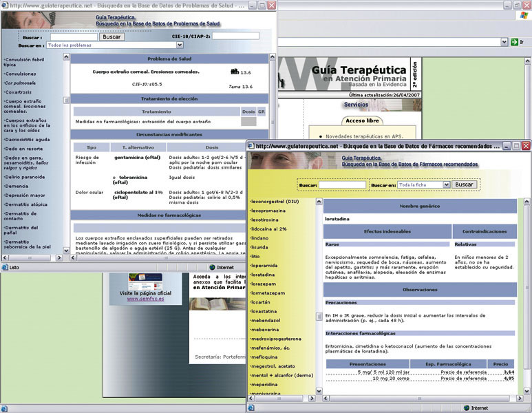Select 'lidocaína al 2%' in the drug list
This screenshot has width=532, height=413.
[268, 229]
